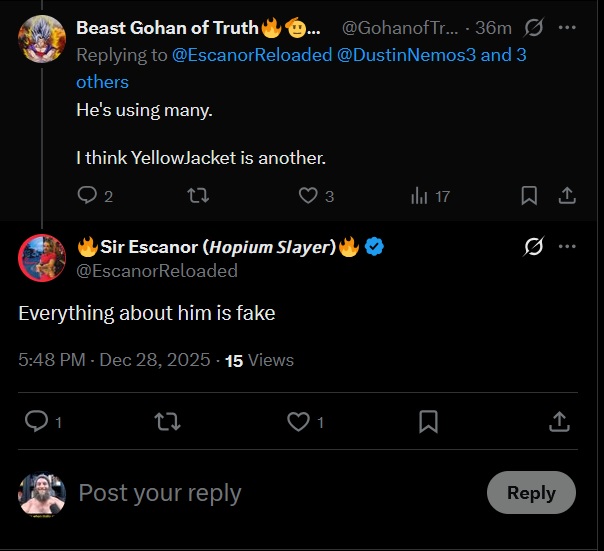Reply to the 'Everything about him is fake' tweet
Image resolution: width=604 pixels, height=551 pixels.
(36, 422)
